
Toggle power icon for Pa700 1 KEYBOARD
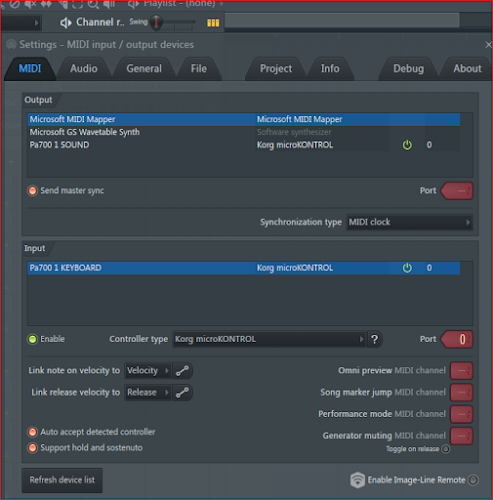[x=407, y=268]
